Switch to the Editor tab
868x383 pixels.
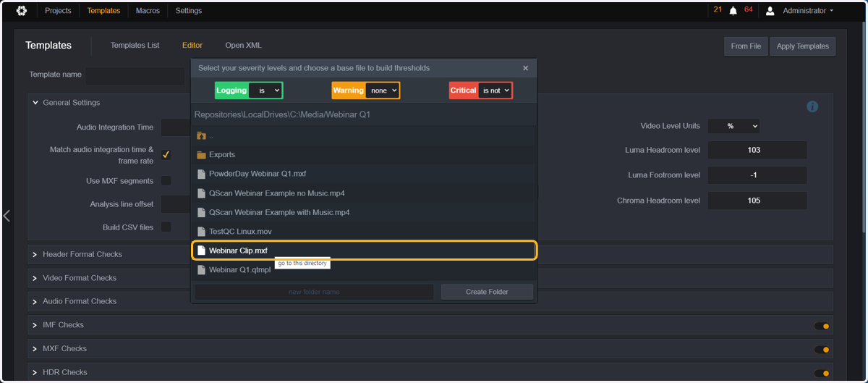coord(192,46)
